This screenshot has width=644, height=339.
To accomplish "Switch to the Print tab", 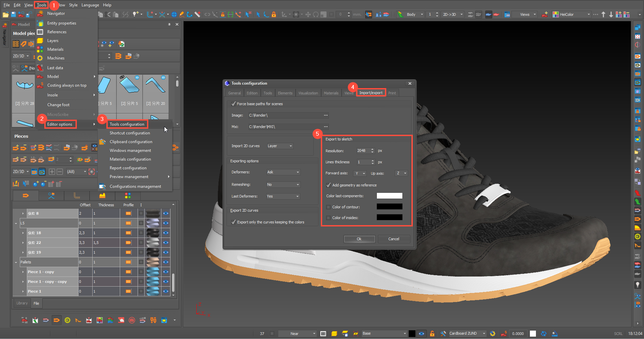I will pos(392,93).
